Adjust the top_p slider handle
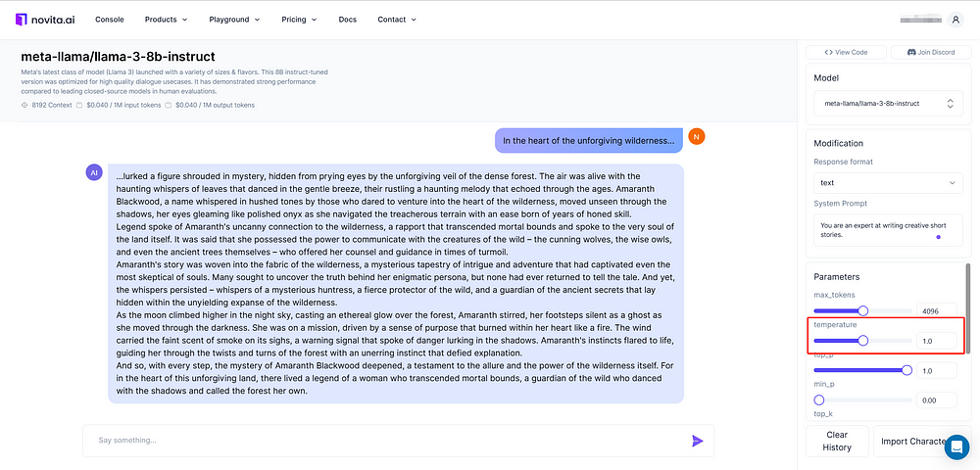The height and width of the screenshot is (470, 980). (906, 370)
